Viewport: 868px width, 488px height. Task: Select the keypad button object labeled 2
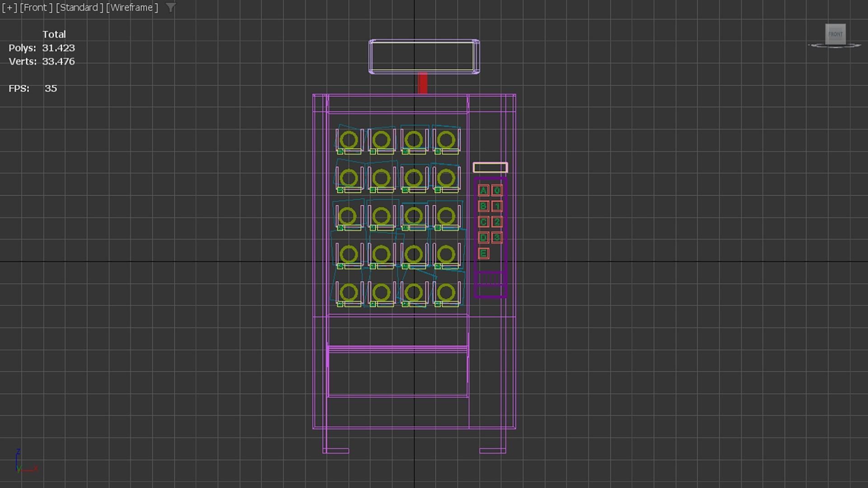coord(497,222)
